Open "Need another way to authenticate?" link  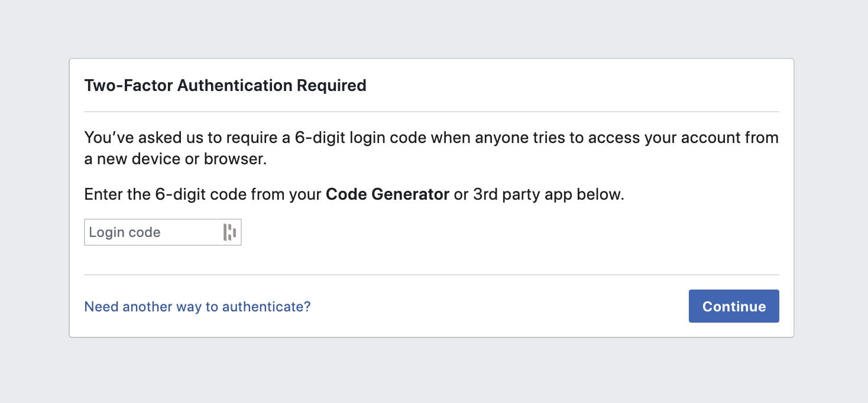coord(197,307)
